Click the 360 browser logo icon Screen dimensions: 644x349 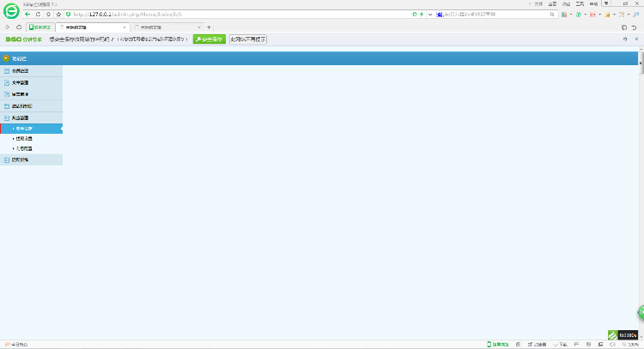point(11,10)
